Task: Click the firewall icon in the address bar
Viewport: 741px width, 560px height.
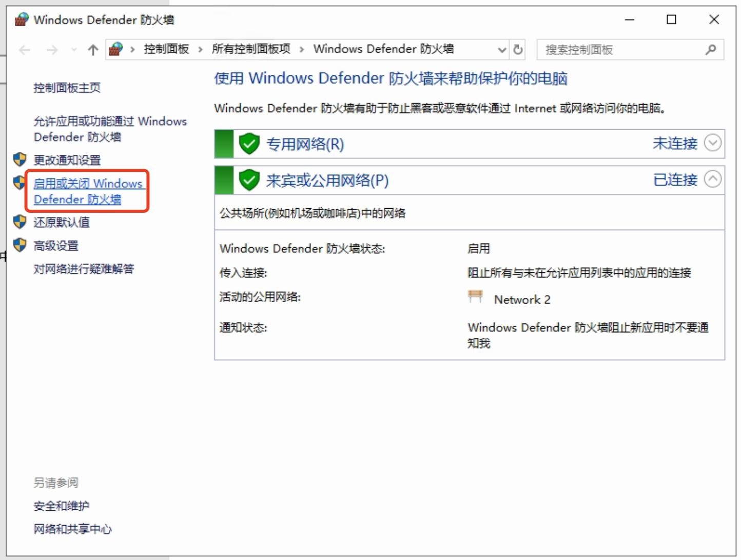Action: (116, 49)
